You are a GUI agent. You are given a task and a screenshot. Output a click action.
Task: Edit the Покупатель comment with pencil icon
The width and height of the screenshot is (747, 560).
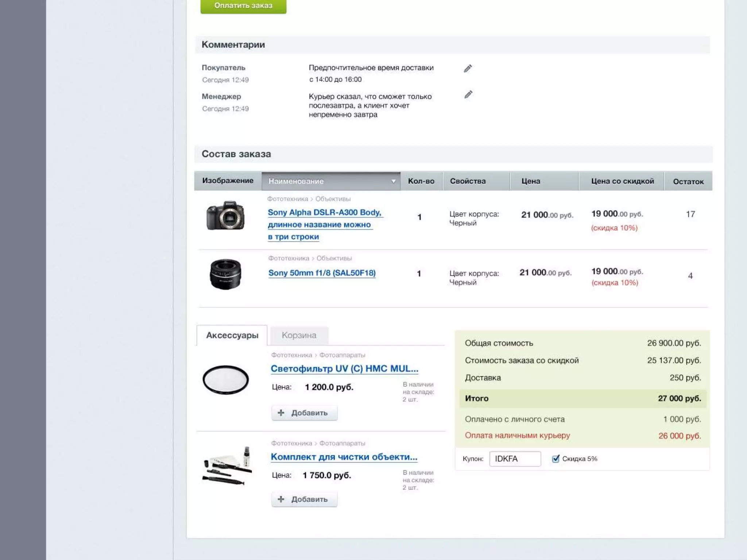click(x=468, y=69)
